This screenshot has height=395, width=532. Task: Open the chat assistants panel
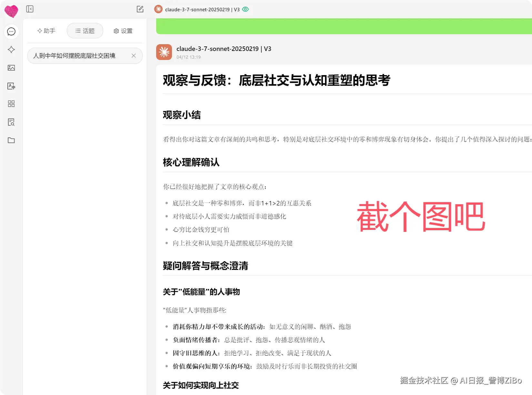click(11, 31)
